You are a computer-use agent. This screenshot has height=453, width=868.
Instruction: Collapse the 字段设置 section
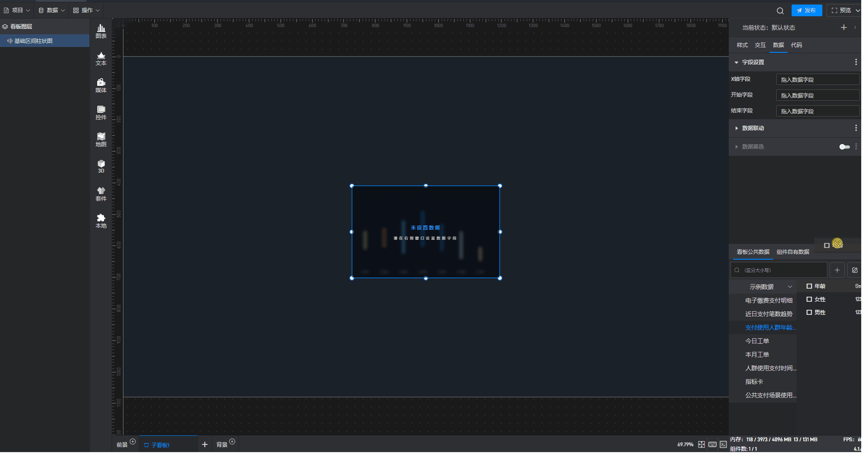pyautogui.click(x=736, y=62)
